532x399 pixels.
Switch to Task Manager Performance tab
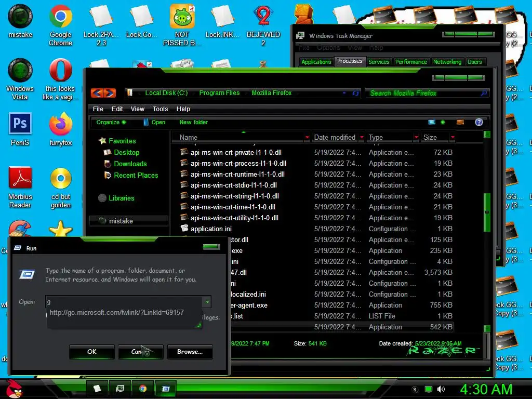point(411,62)
